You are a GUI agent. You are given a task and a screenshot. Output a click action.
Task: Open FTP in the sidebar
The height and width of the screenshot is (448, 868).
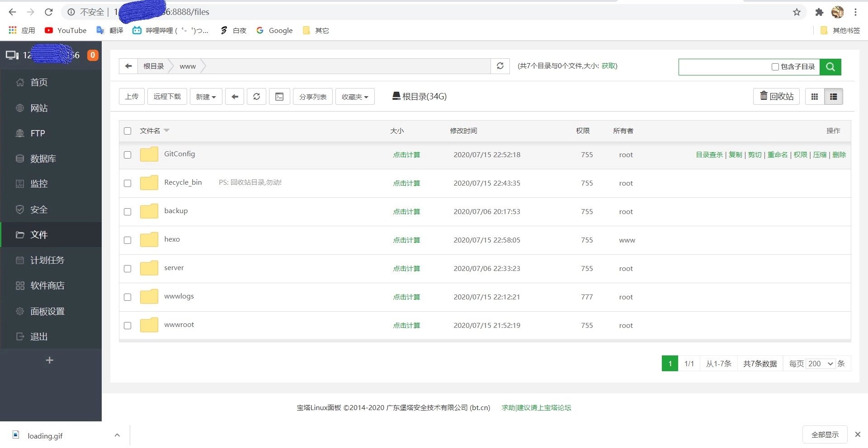[x=51, y=133]
